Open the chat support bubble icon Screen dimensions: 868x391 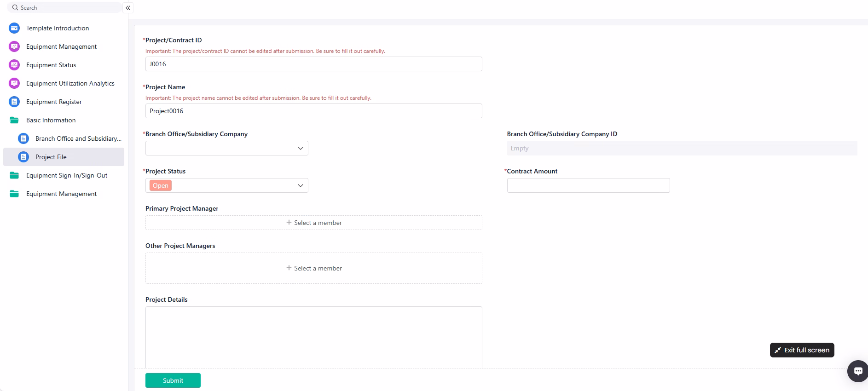coord(858,371)
